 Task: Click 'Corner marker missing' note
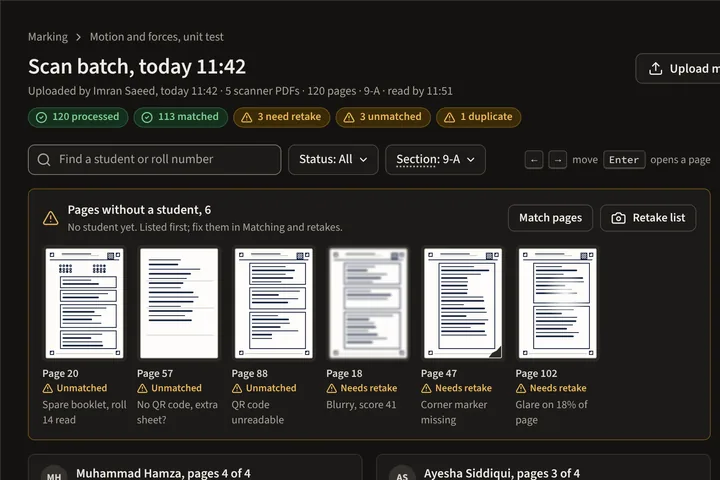(x=454, y=412)
